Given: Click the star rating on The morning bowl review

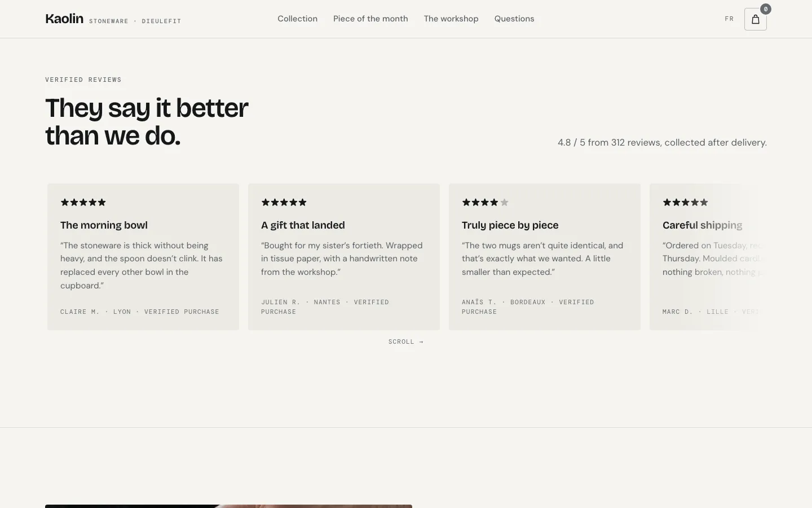Looking at the screenshot, I should tap(83, 202).
